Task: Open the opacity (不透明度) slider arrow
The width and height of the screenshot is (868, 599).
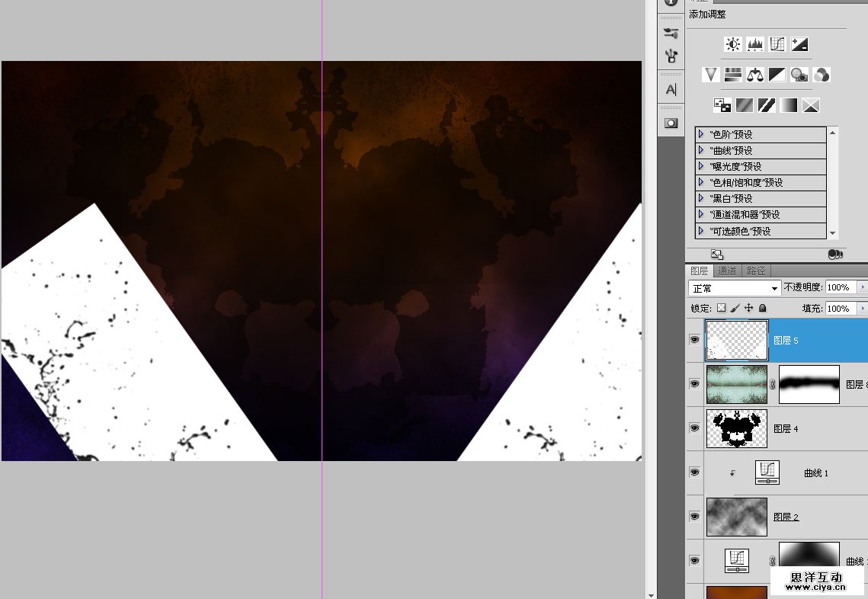Action: pyautogui.click(x=863, y=287)
